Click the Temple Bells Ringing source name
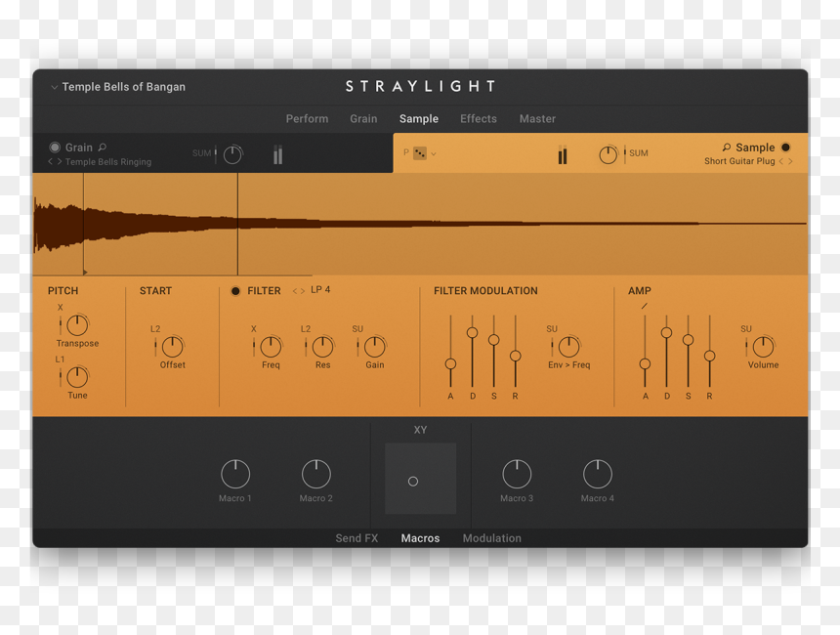840x635 pixels. 108,162
